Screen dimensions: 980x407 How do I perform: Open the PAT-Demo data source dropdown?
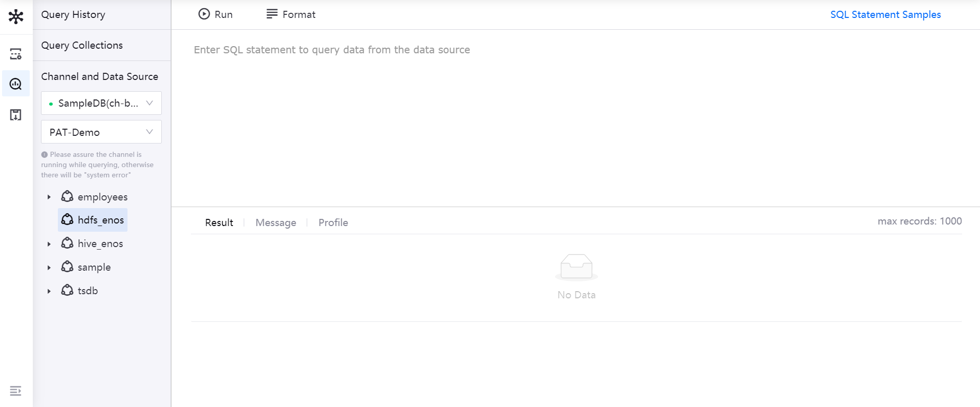101,132
